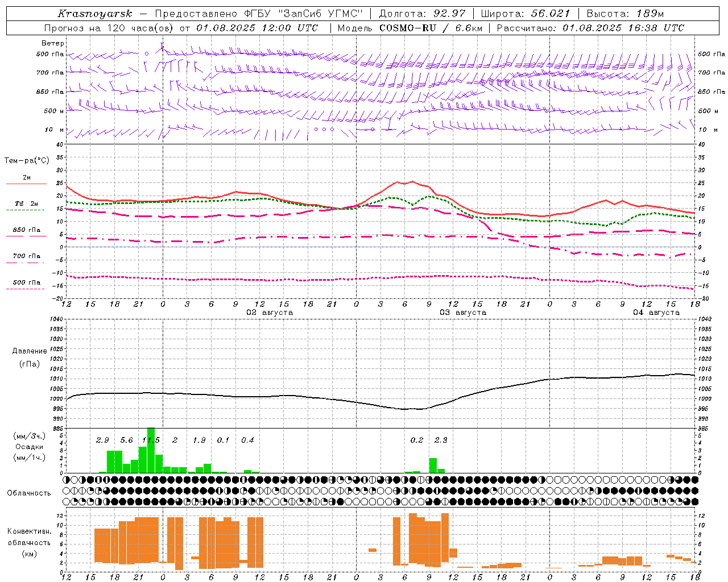
Task: Click the '02 августа' date label
Action: coord(270,313)
